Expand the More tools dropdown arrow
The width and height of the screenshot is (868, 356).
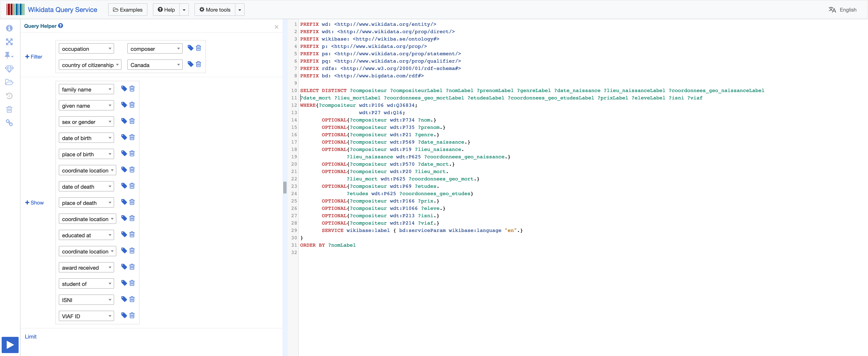tap(240, 10)
